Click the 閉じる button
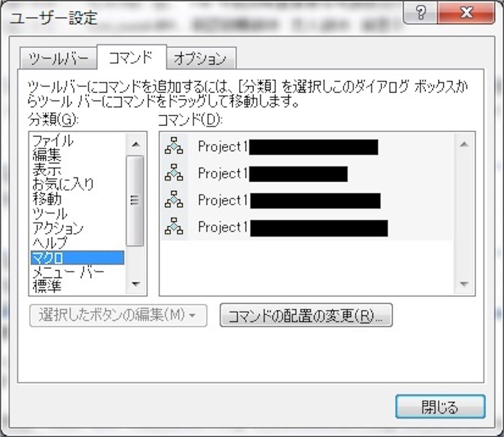504x437 pixels. coord(440,407)
